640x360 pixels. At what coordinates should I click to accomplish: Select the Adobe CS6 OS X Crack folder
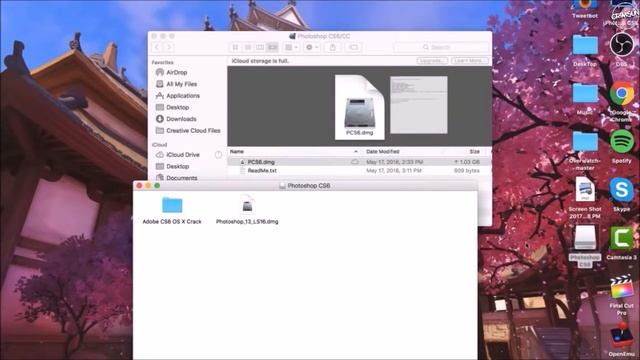[172, 210]
